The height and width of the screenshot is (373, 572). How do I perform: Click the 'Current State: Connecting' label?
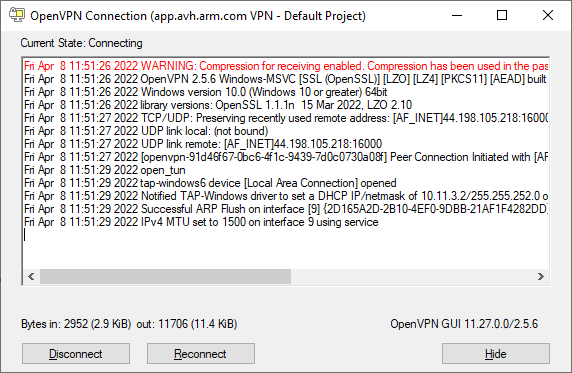point(81,43)
